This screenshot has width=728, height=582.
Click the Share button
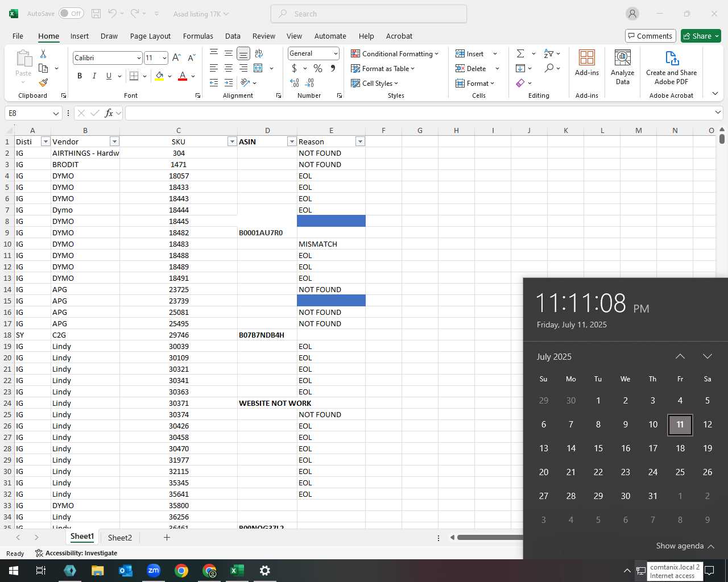pos(701,36)
